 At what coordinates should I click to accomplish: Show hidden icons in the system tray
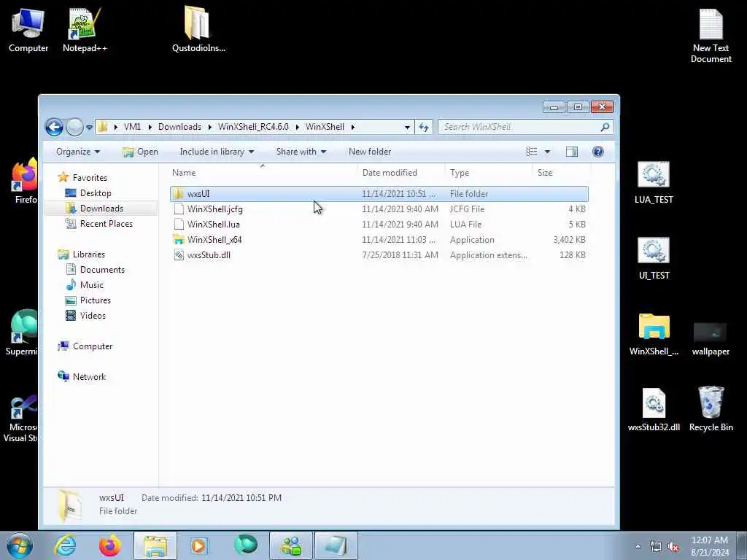pos(638,546)
